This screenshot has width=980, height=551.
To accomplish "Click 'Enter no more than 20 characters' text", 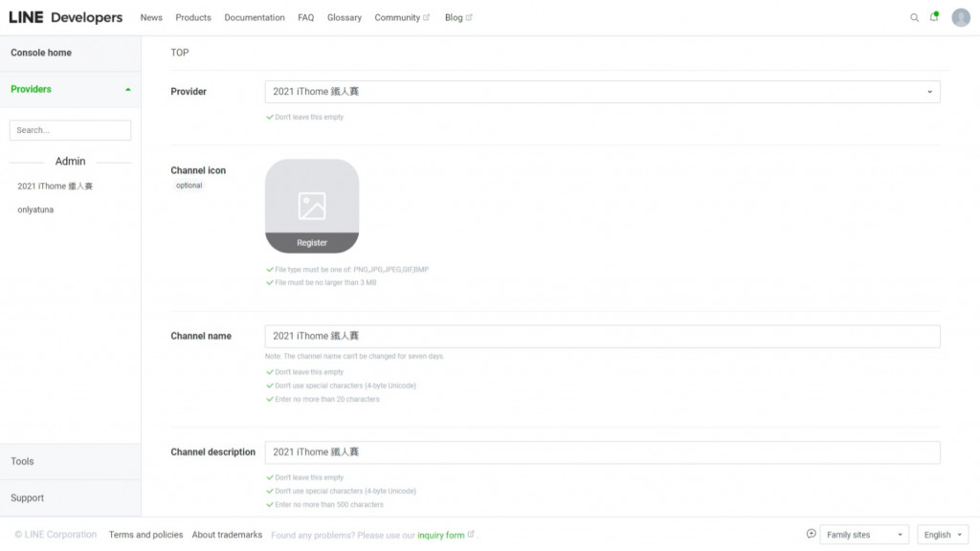I will tap(327, 399).
